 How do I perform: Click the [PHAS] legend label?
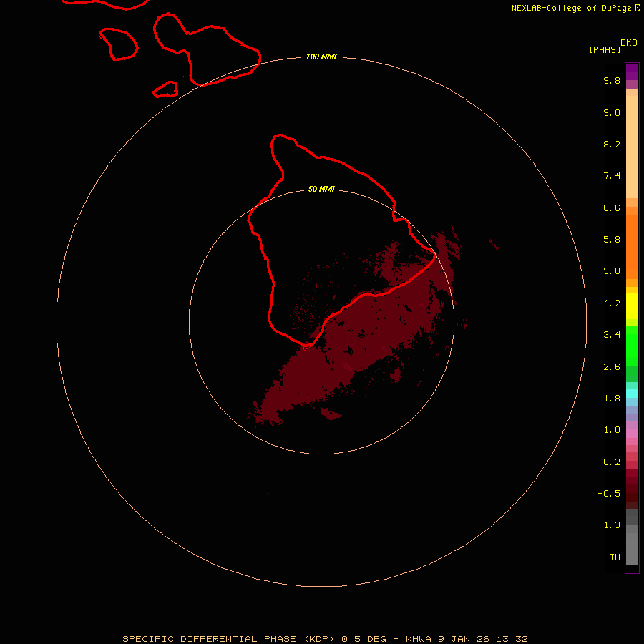click(x=605, y=49)
